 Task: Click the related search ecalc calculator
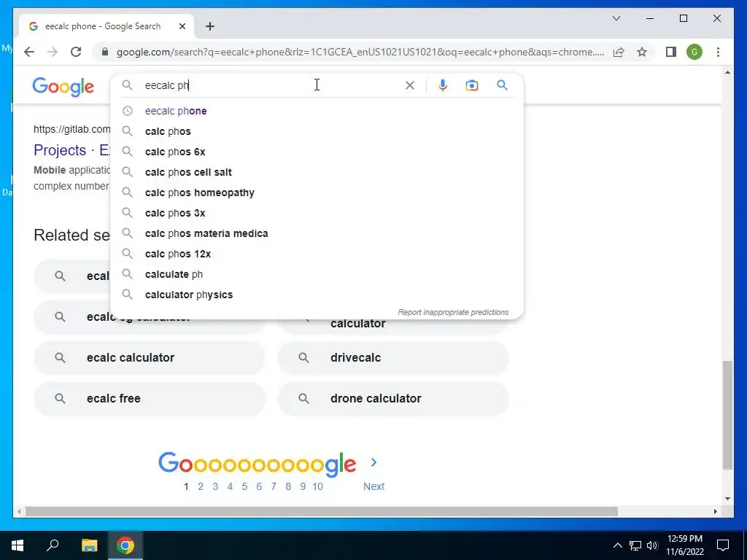click(x=149, y=357)
